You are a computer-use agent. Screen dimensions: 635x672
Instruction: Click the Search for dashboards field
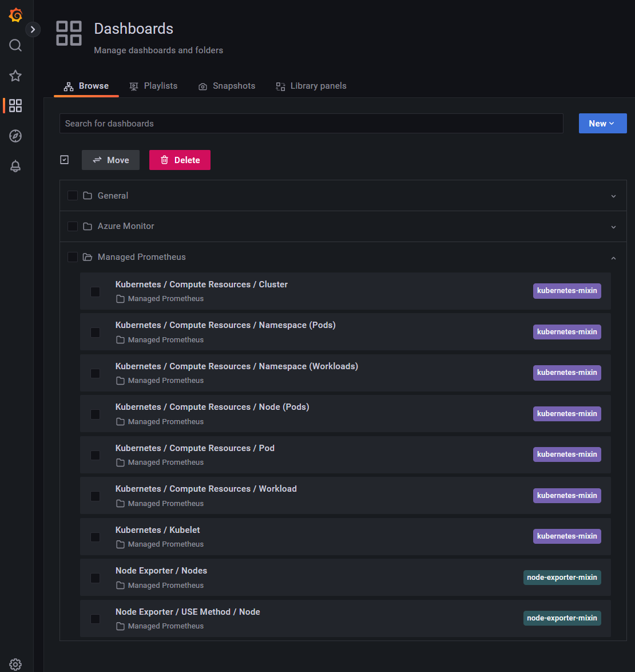(x=311, y=124)
